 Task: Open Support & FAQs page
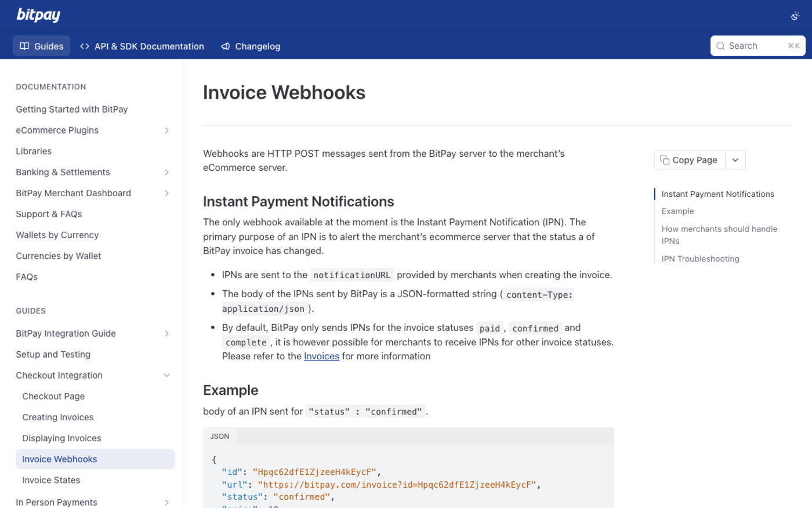[x=49, y=214]
